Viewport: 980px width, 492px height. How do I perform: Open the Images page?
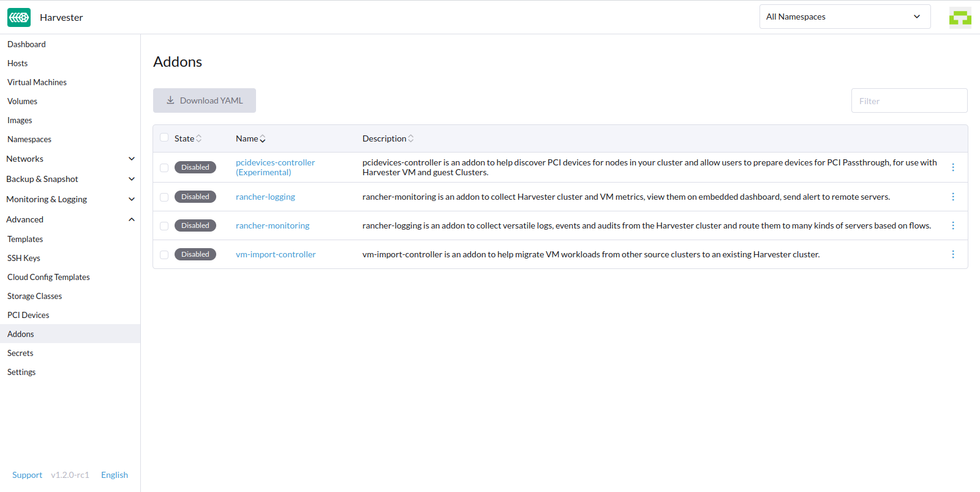coord(20,120)
